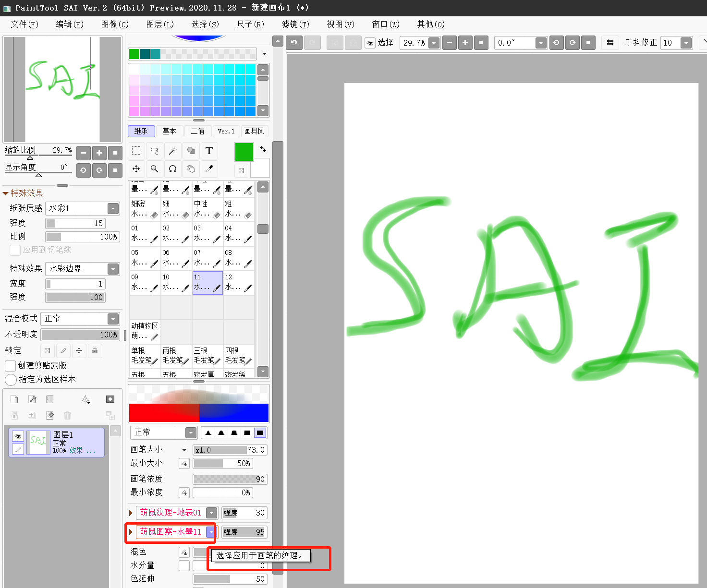
Task: Select the 指定为选区样本 radio button
Action: [11, 380]
